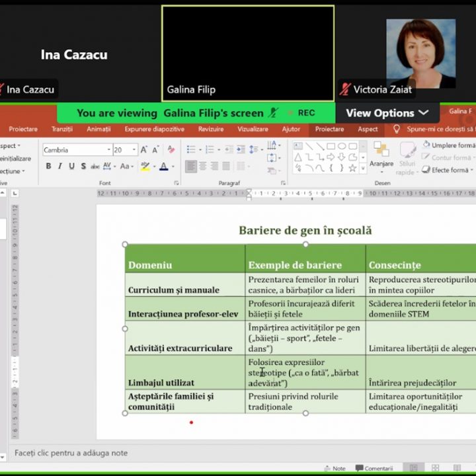Click Umplere formă shape fill button
Viewport: 476px width, 476px height.
[450, 145]
